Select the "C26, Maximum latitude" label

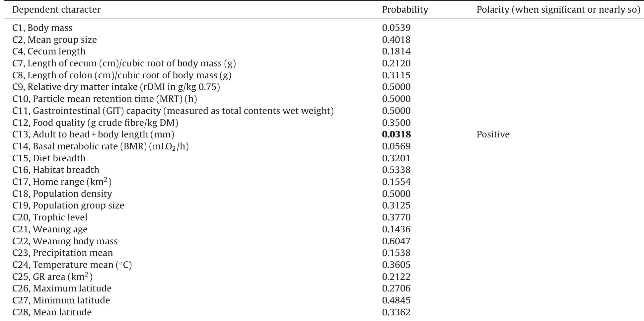[62, 288]
